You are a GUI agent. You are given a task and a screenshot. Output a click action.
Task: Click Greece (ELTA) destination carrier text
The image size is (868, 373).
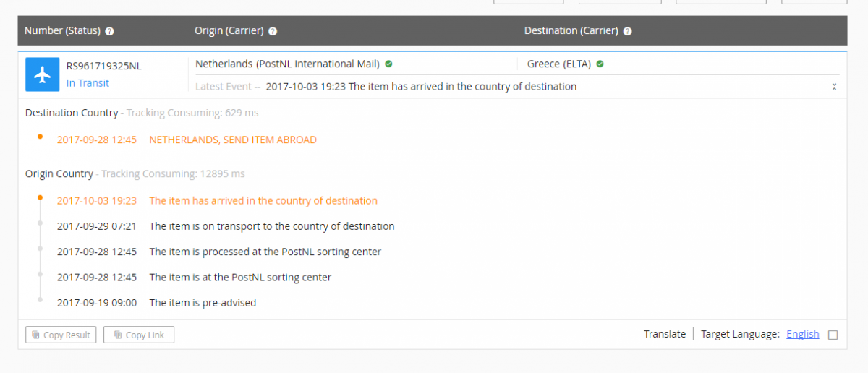click(559, 64)
